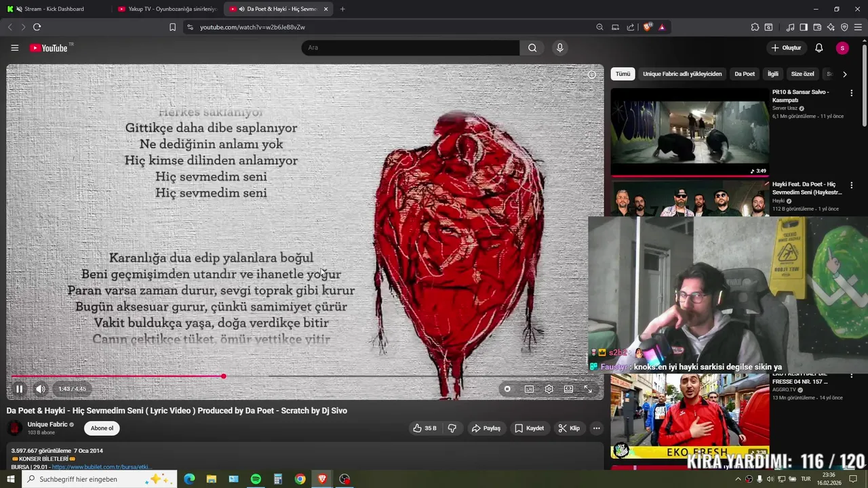Open a new browser tab with plus button

point(342,9)
